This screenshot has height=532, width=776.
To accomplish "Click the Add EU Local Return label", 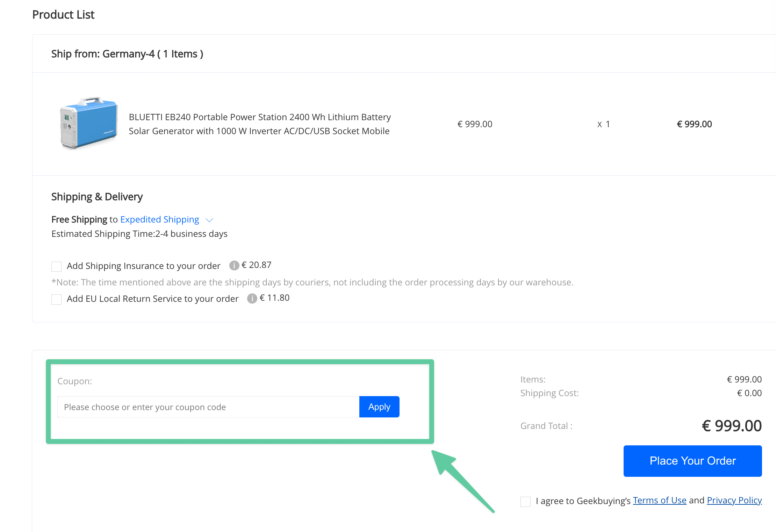I will [152, 299].
